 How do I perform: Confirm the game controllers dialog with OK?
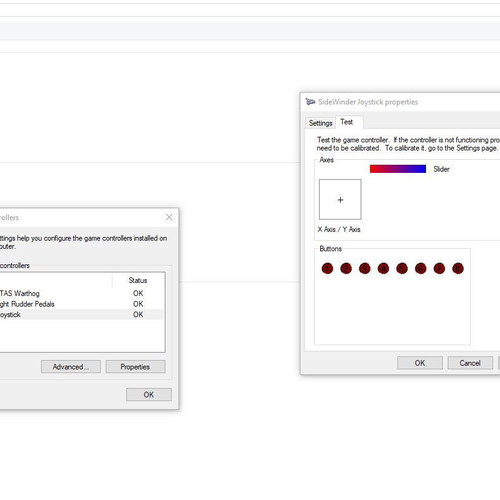[x=149, y=395]
